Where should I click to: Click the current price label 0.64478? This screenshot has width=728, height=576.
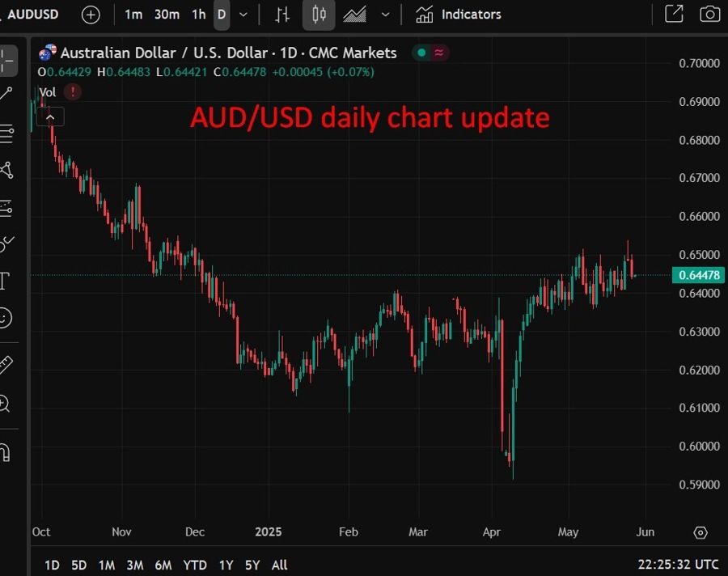click(x=698, y=275)
